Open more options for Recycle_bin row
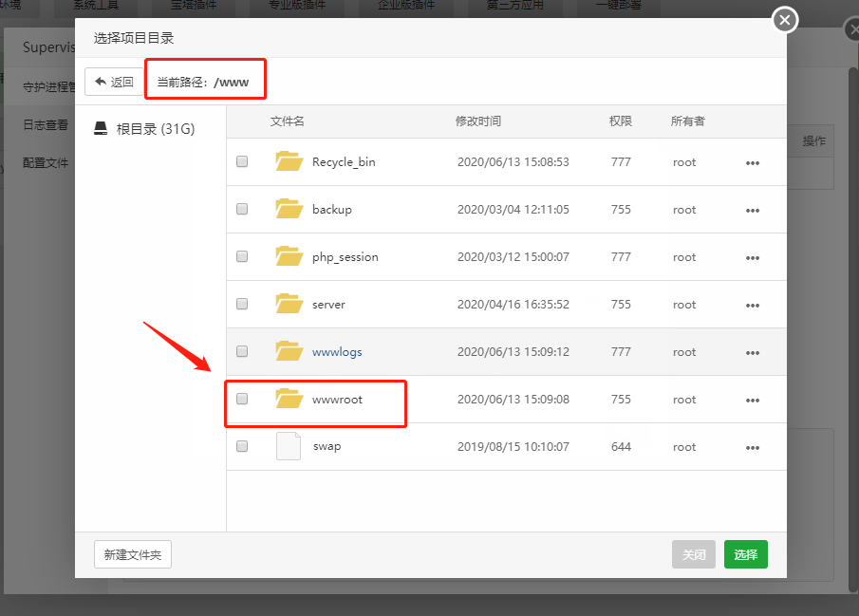The height and width of the screenshot is (616, 859). tap(752, 162)
